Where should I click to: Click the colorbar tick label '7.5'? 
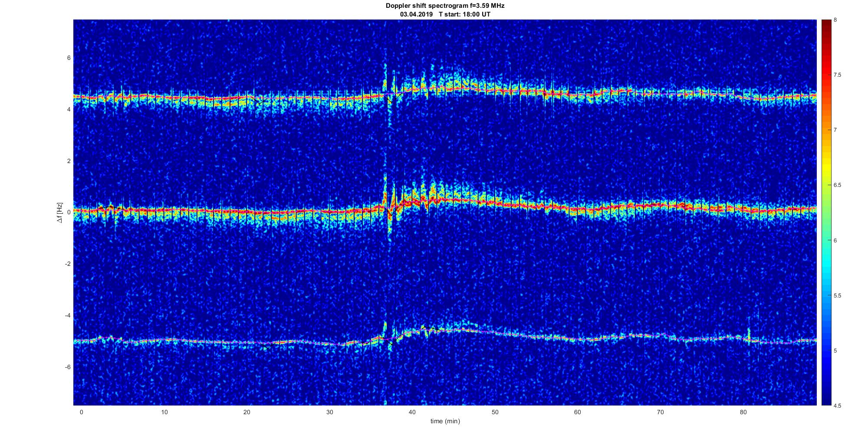tap(837, 75)
